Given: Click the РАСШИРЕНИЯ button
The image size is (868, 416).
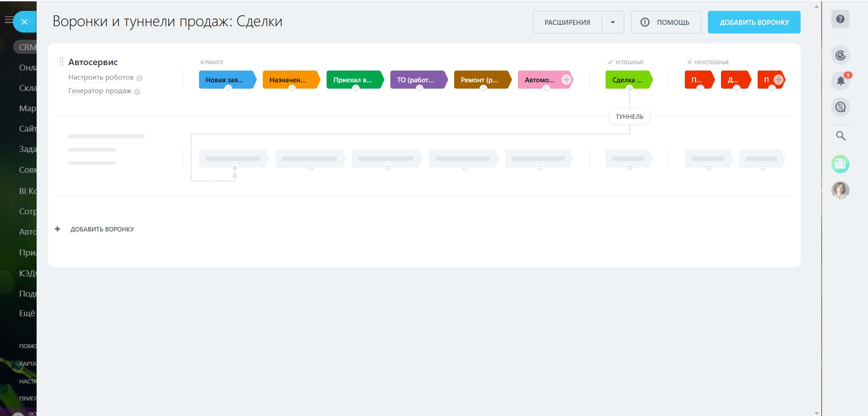Looking at the screenshot, I should 567,22.
